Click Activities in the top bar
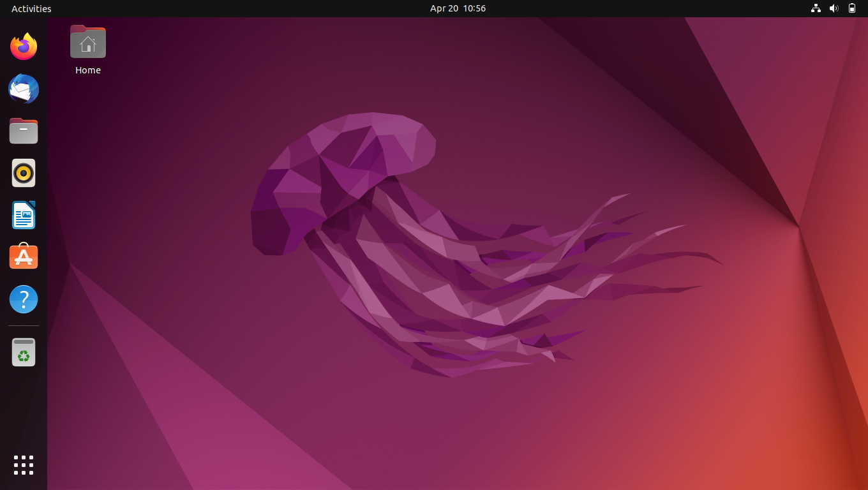 (x=31, y=8)
